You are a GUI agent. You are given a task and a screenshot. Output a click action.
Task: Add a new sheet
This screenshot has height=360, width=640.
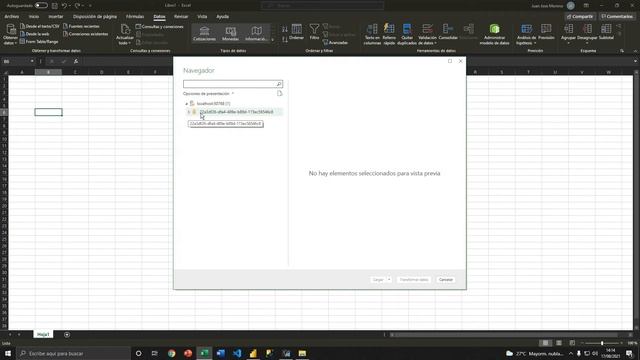(x=67, y=335)
